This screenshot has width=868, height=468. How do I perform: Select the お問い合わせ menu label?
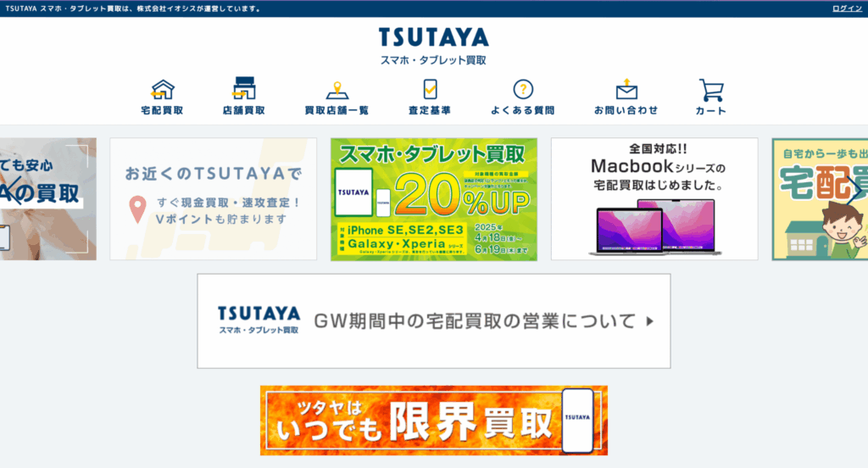(x=626, y=110)
